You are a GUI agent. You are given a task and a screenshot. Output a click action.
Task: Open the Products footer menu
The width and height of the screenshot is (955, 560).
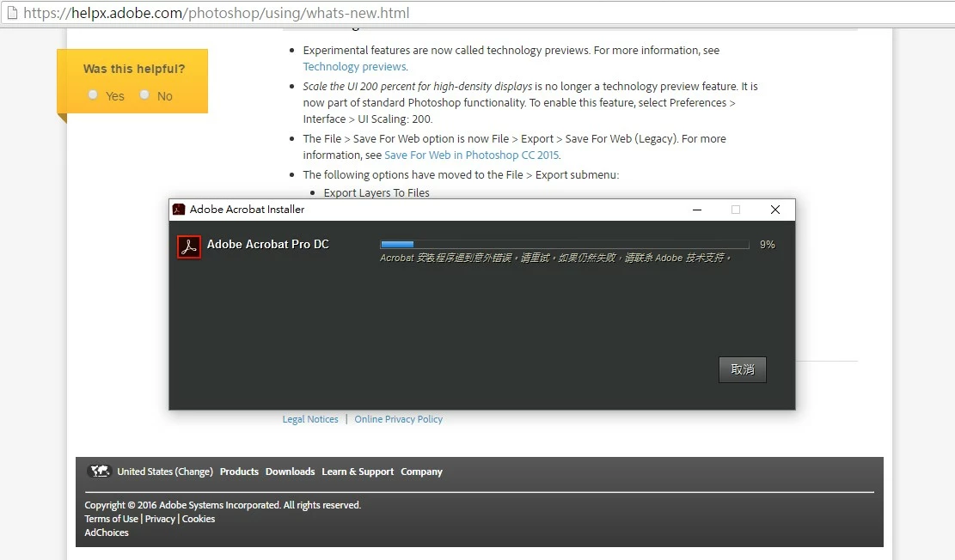coord(239,472)
